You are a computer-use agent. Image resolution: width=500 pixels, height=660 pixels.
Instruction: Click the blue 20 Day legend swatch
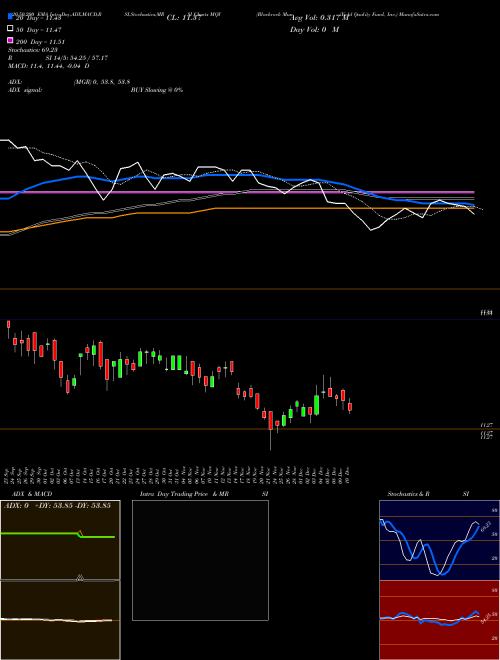tap(10, 16)
